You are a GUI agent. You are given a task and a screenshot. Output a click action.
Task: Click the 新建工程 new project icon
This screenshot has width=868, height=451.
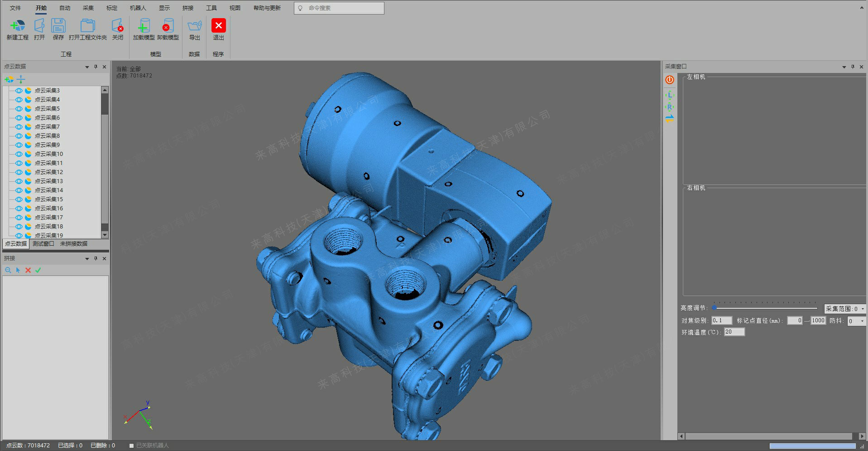tap(17, 26)
